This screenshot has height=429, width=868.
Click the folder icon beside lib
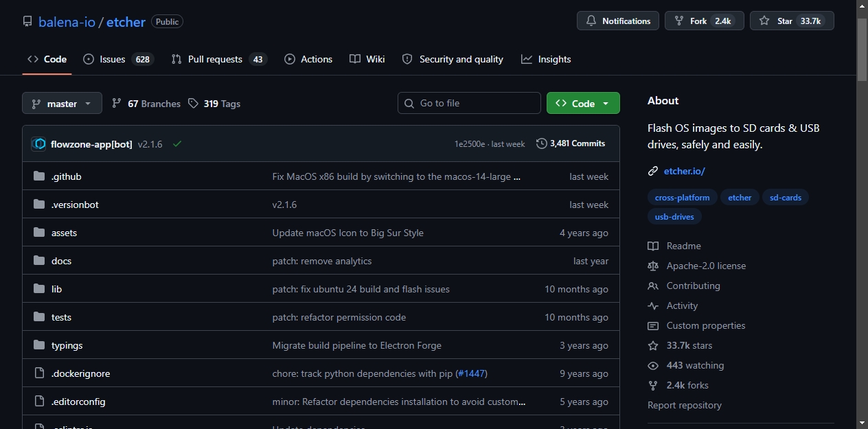[x=39, y=289]
